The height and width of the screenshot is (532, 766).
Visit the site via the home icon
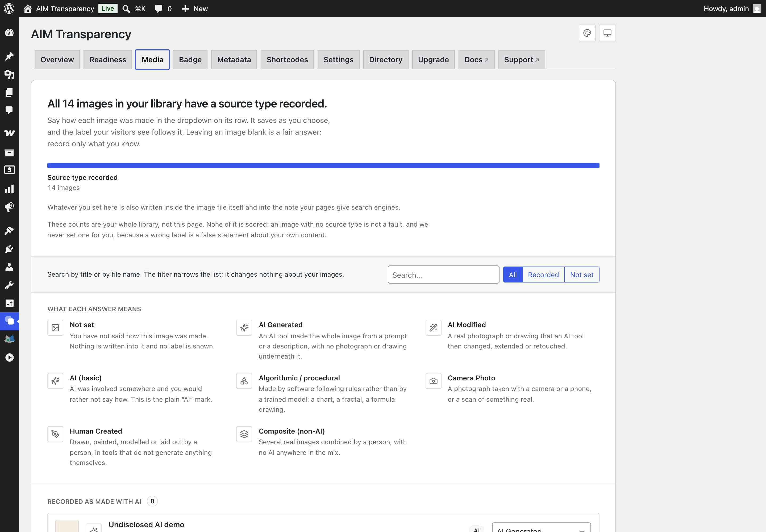click(28, 9)
